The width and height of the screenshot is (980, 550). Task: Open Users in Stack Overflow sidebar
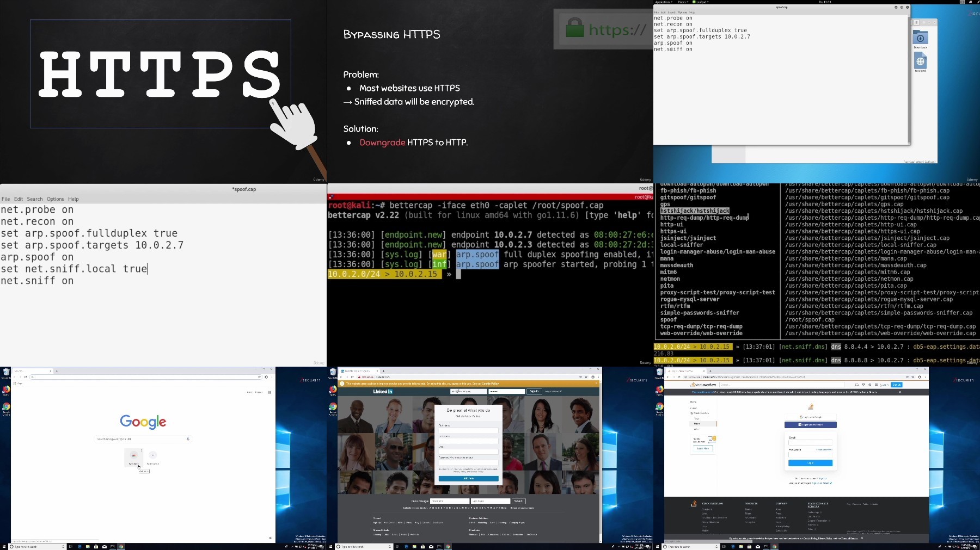point(697,423)
